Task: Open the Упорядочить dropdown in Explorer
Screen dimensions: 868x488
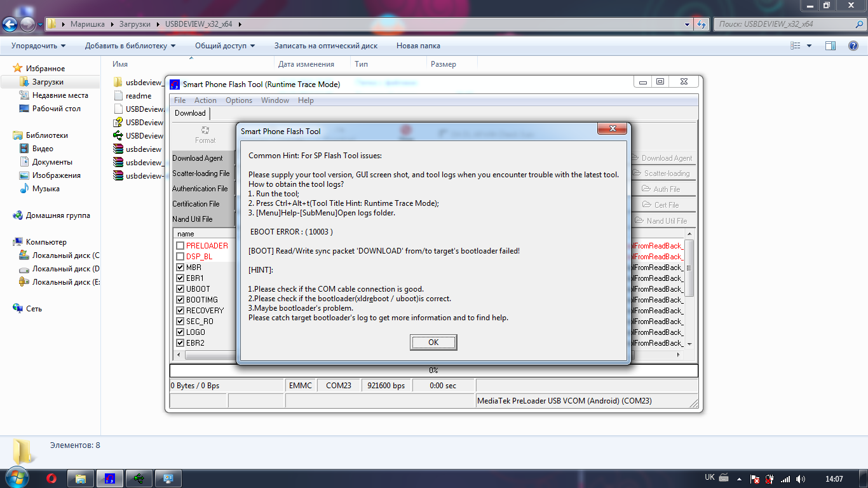Action: click(x=38, y=46)
